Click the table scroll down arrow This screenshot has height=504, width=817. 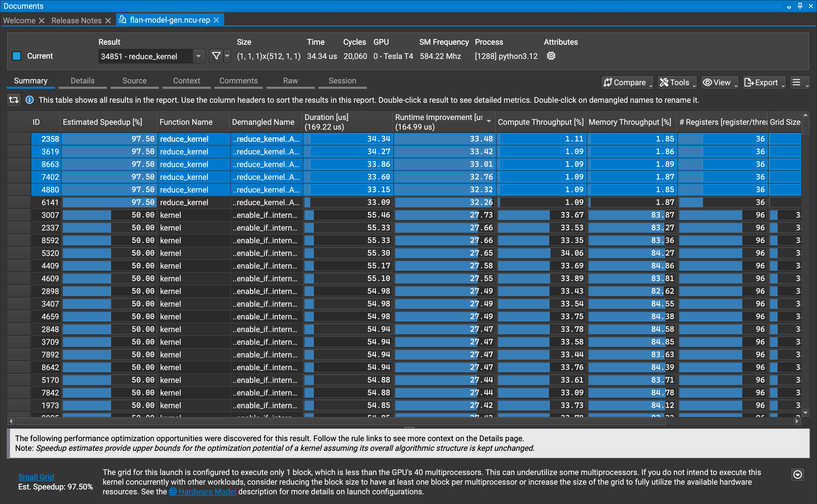(x=805, y=413)
